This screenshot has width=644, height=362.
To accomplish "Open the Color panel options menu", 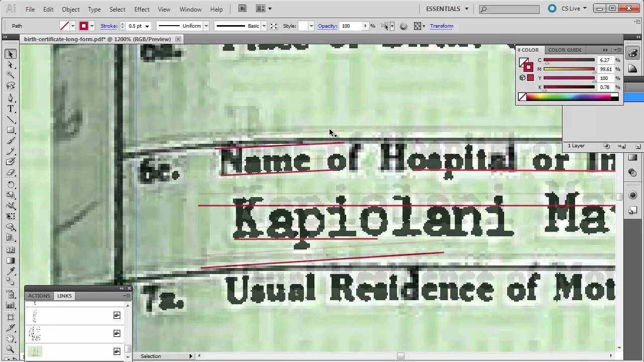I will click(618, 50).
